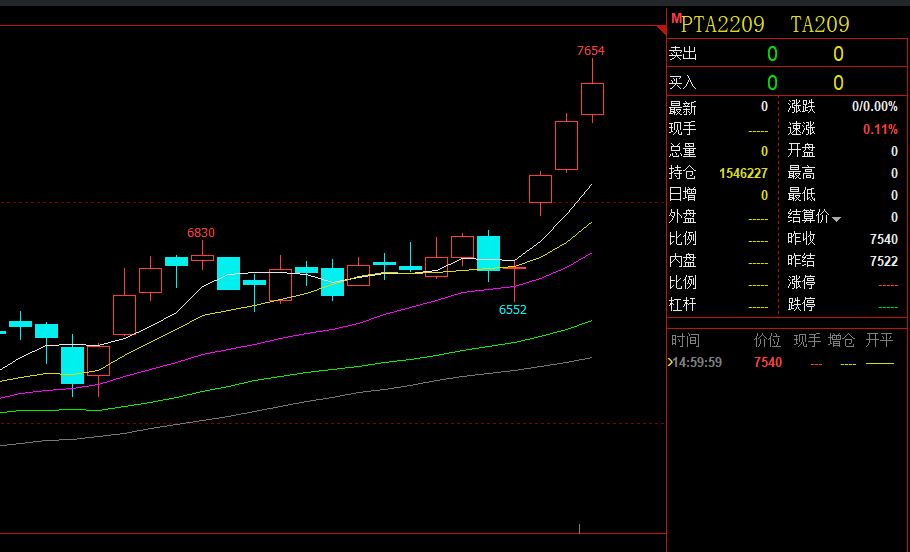Viewport: 910px width, 552px height.
Task: Click the red M marker beside PTA2209
Action: coord(676,19)
